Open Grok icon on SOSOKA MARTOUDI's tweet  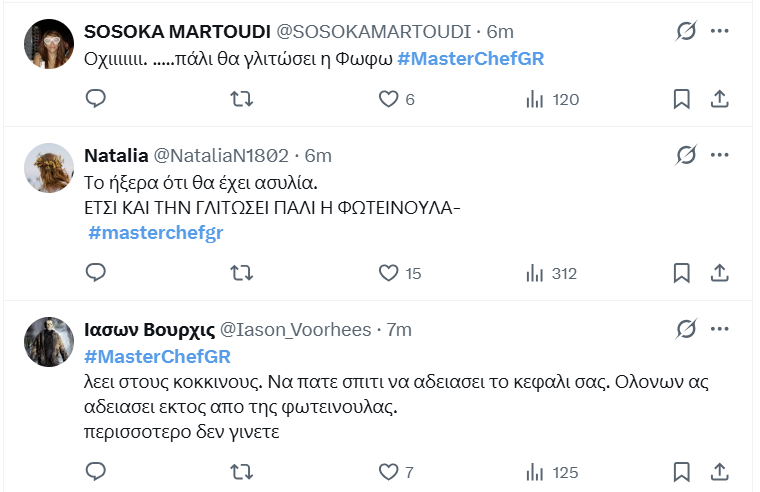pos(686,32)
